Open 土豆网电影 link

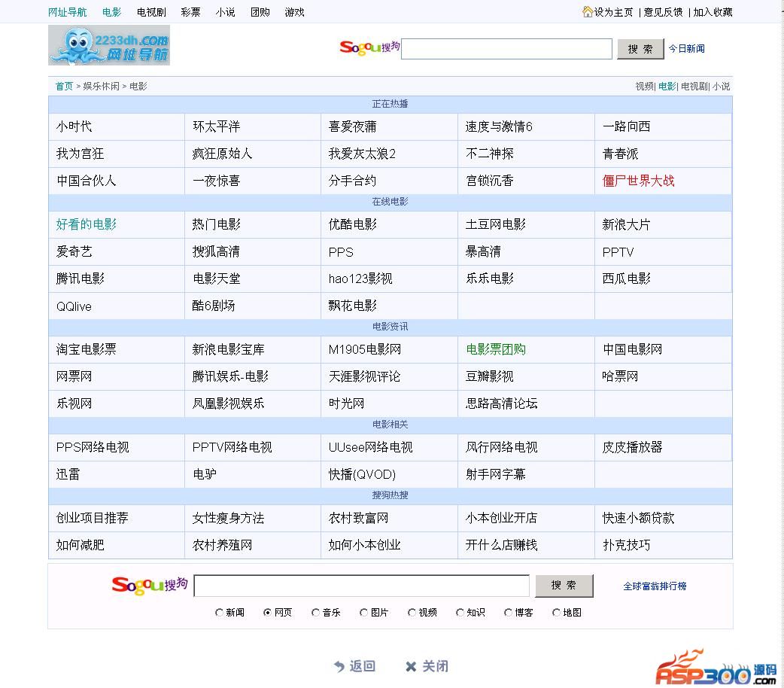click(496, 224)
